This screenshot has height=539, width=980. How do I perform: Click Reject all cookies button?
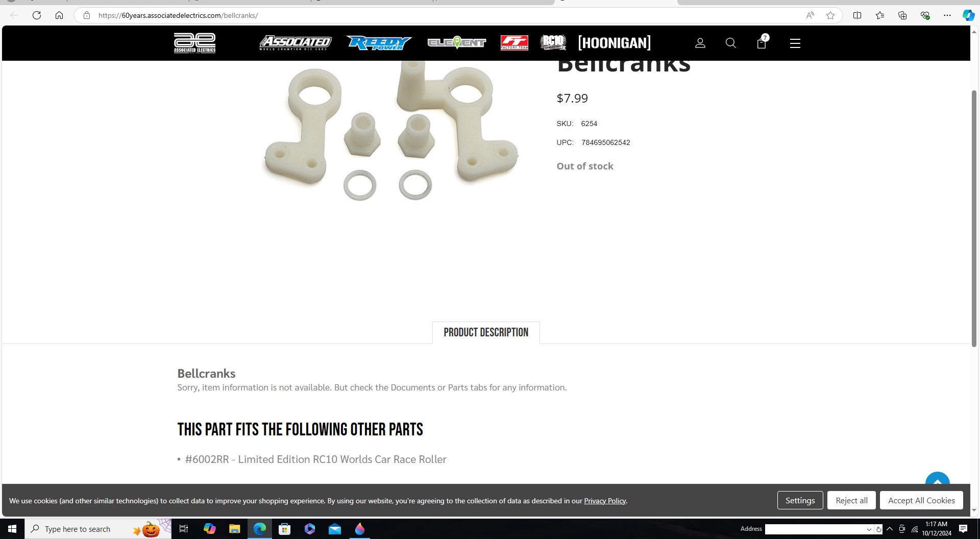(851, 500)
